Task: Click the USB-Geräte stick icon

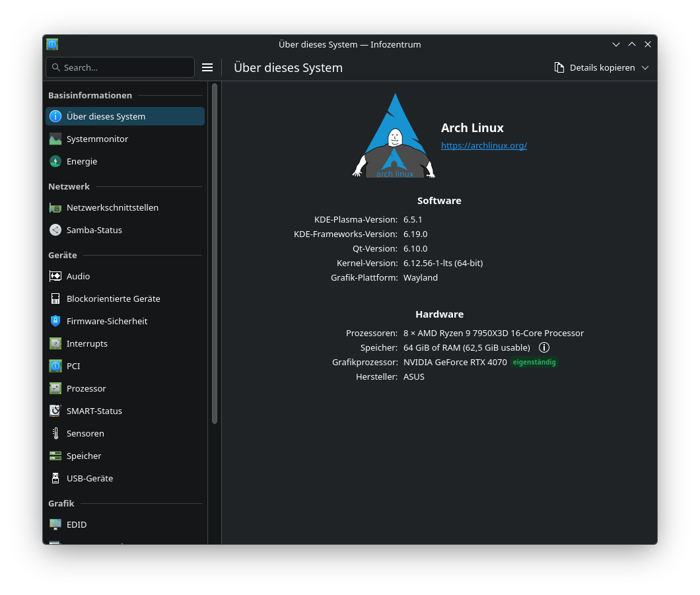Action: tap(55, 479)
